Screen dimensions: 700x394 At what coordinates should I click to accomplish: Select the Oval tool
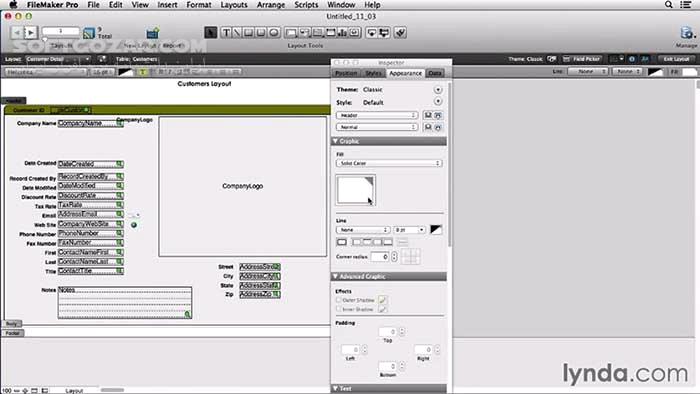(x=274, y=33)
